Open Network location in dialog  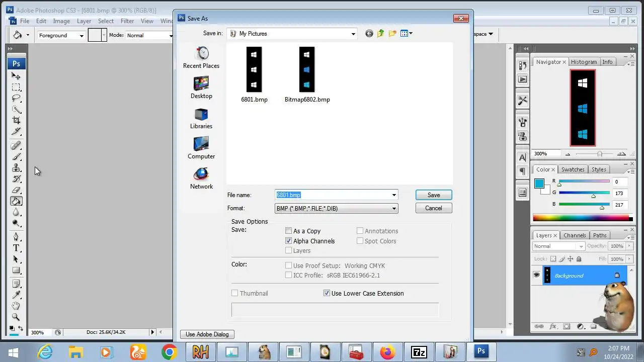[x=201, y=178]
